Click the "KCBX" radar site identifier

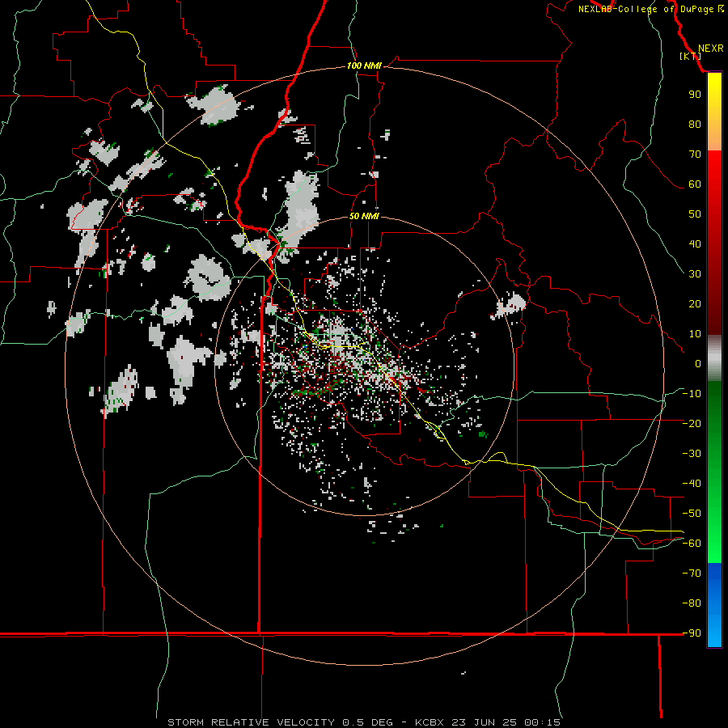pyautogui.click(x=430, y=722)
